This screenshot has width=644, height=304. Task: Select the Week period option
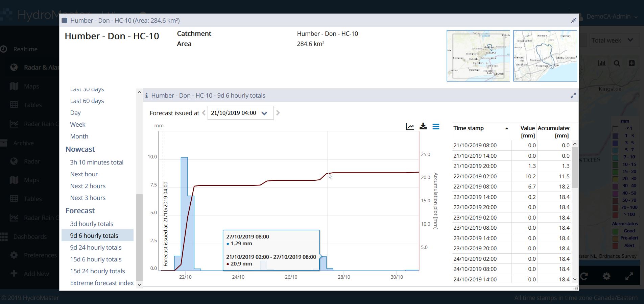[78, 125]
